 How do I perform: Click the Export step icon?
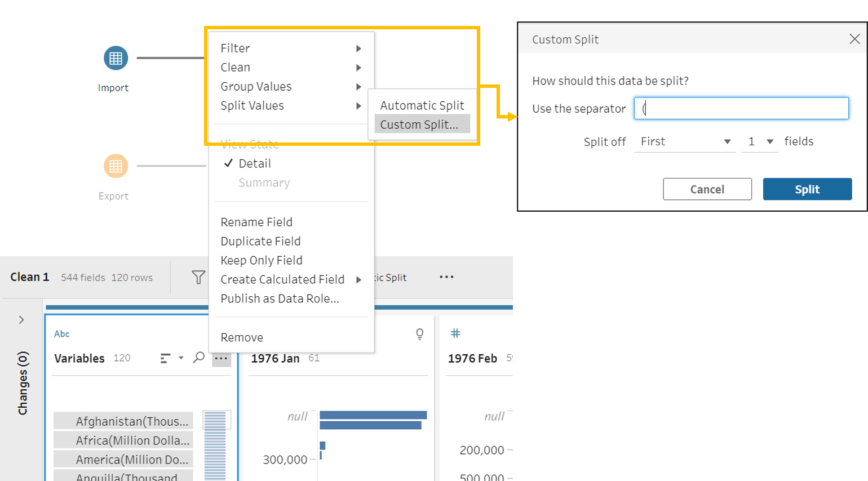(x=116, y=166)
